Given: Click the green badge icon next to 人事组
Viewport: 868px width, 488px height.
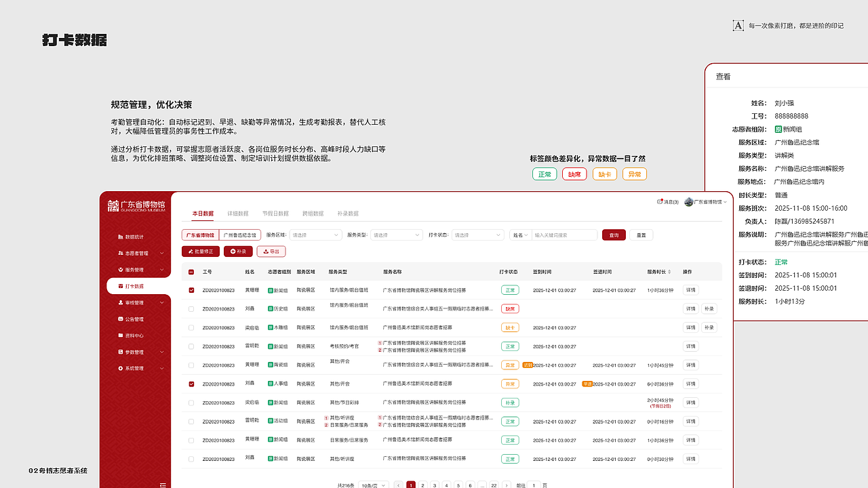Looking at the screenshot, I should click(271, 384).
